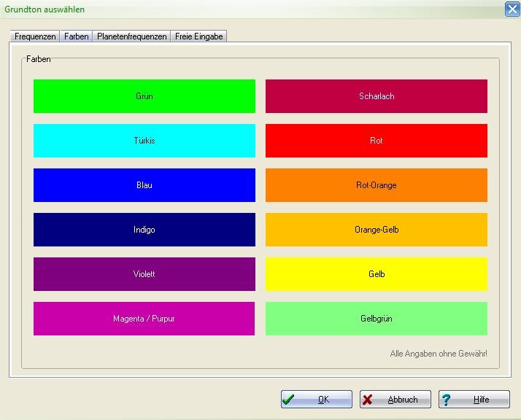Pick the Scharlach color swatch
The height and width of the screenshot is (420, 521).
(x=377, y=96)
